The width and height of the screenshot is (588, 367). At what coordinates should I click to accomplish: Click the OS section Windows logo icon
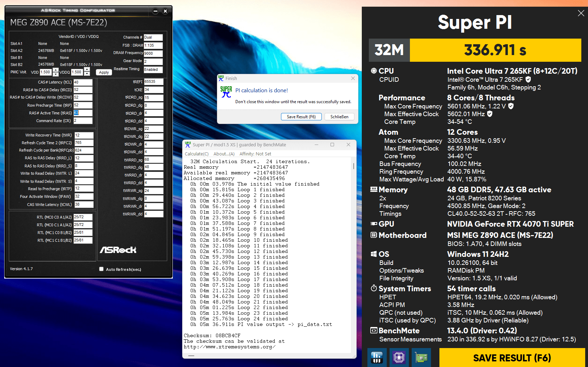pyautogui.click(x=374, y=254)
